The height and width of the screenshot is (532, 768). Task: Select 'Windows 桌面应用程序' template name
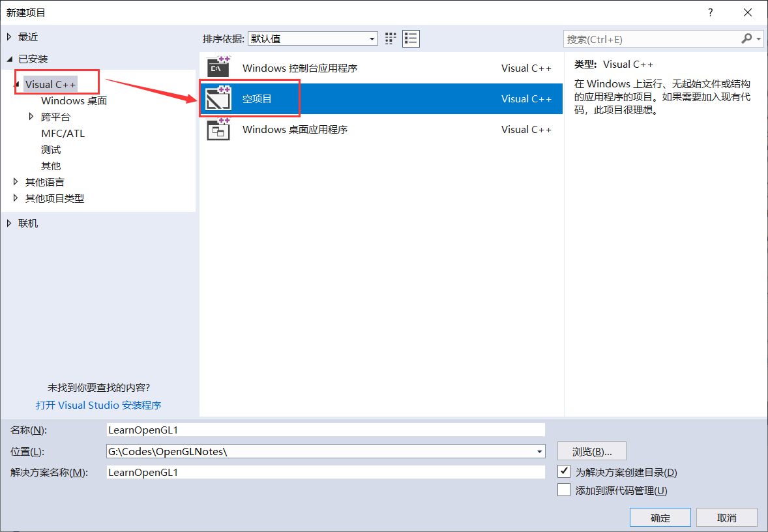pyautogui.click(x=295, y=129)
